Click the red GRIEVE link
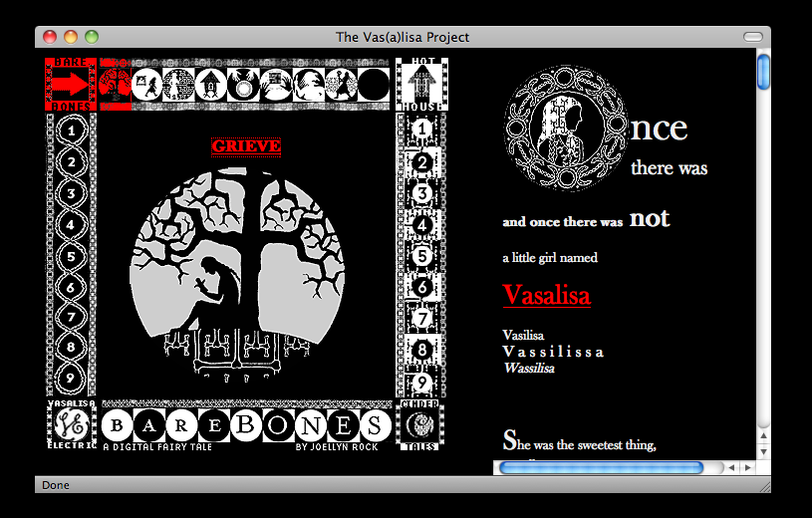The height and width of the screenshot is (518, 812). pyautogui.click(x=246, y=146)
